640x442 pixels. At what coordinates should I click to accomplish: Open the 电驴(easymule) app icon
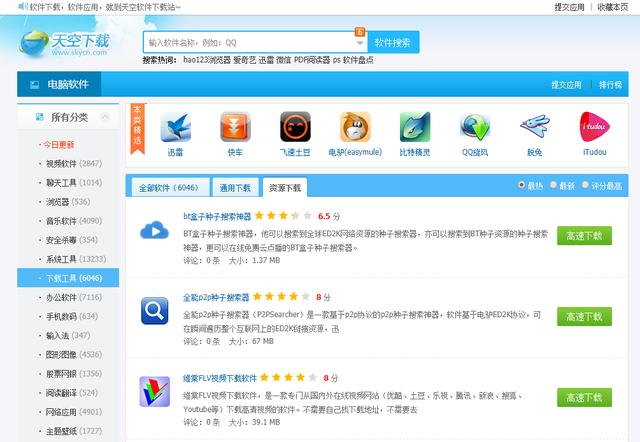[355, 127]
